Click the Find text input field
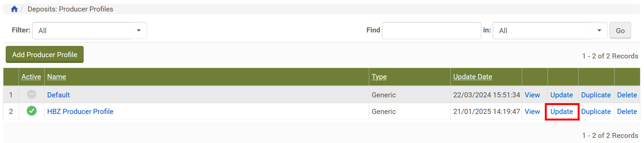 point(431,31)
